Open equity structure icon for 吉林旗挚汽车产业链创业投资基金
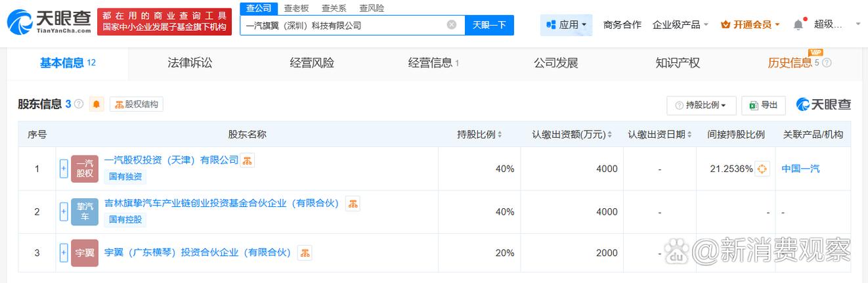The image size is (868, 283). pyautogui.click(x=353, y=204)
